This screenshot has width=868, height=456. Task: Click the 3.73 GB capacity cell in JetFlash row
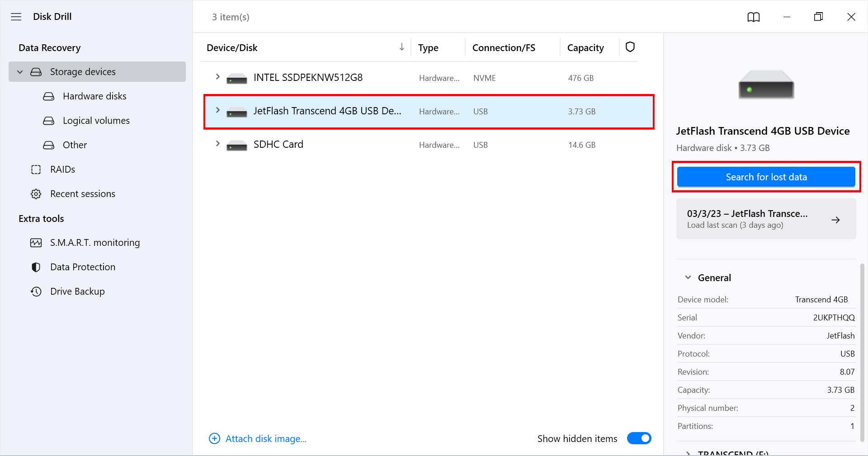point(582,112)
